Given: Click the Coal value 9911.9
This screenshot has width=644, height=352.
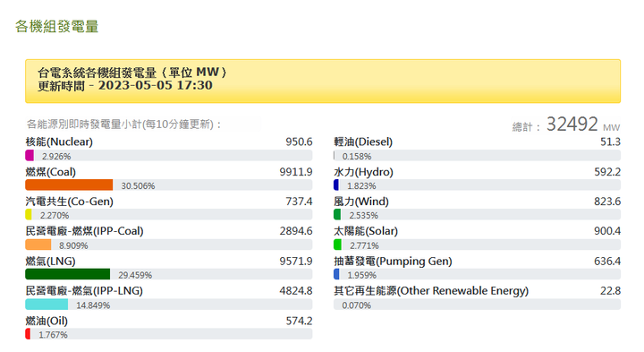Looking at the screenshot, I should 296,172.
